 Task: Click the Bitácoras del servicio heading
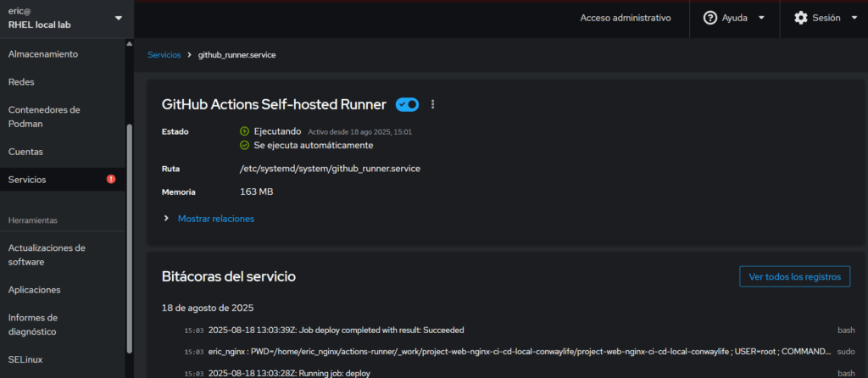(229, 276)
